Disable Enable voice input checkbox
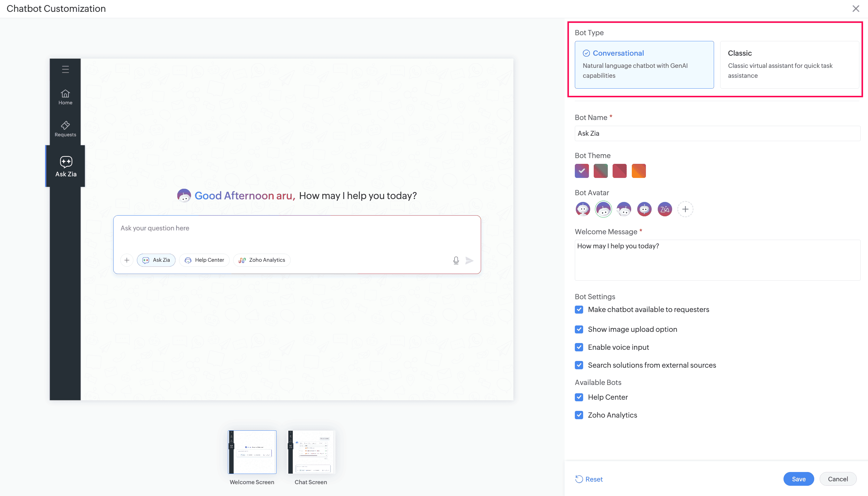The height and width of the screenshot is (496, 868). [x=579, y=347]
